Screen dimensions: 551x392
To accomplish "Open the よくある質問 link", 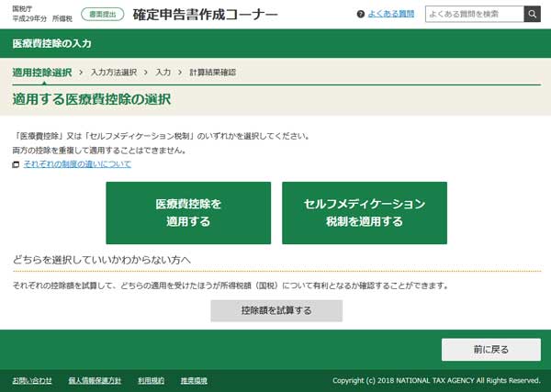I will (390, 15).
